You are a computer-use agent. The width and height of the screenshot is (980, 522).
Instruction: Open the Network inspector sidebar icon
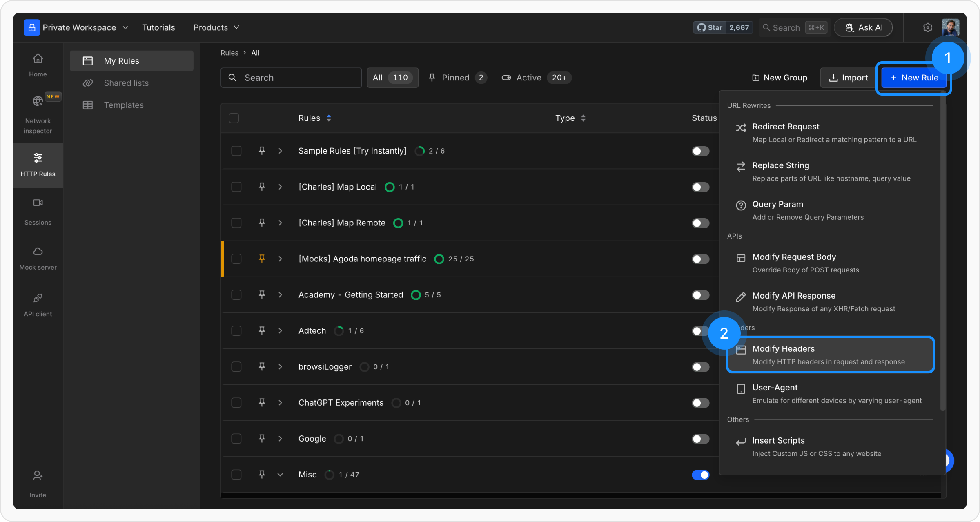(x=38, y=101)
